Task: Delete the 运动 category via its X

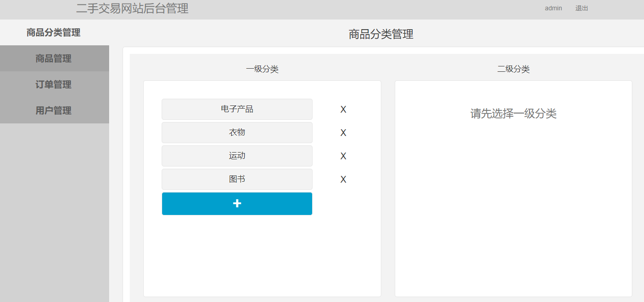Action: click(x=343, y=156)
